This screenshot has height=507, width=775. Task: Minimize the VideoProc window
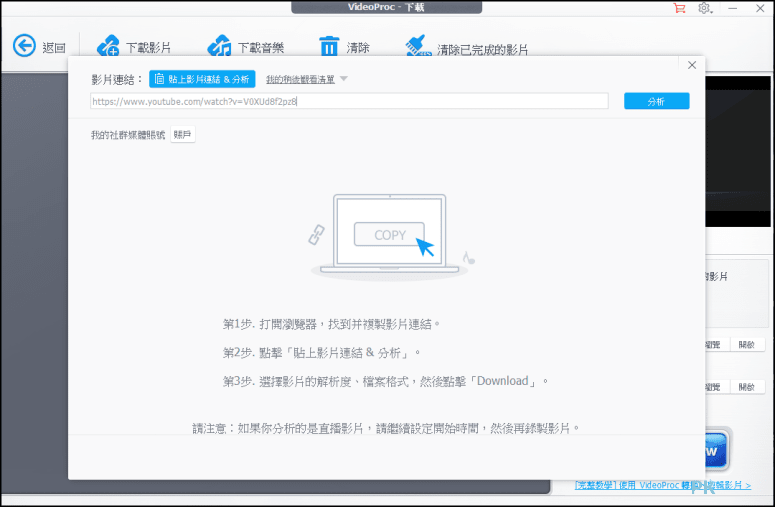(732, 8)
